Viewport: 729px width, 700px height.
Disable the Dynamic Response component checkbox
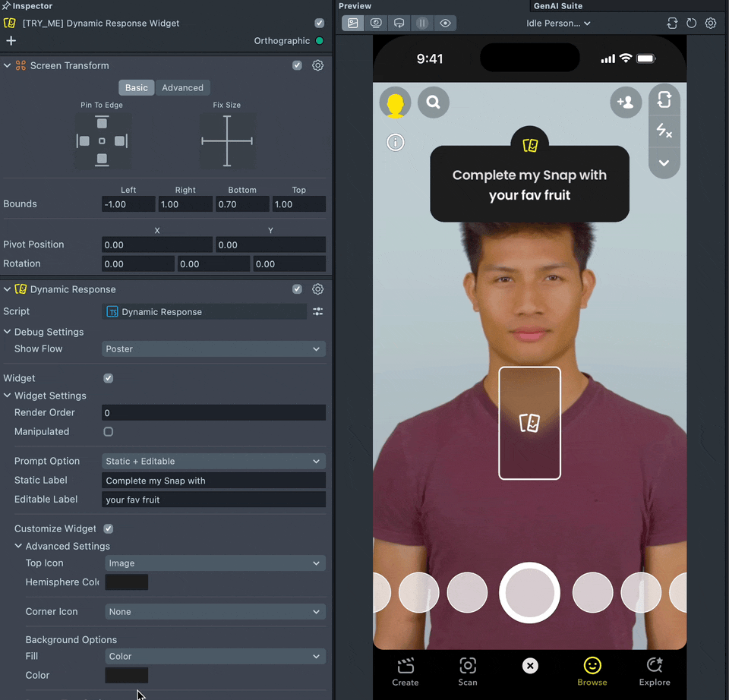coord(297,289)
